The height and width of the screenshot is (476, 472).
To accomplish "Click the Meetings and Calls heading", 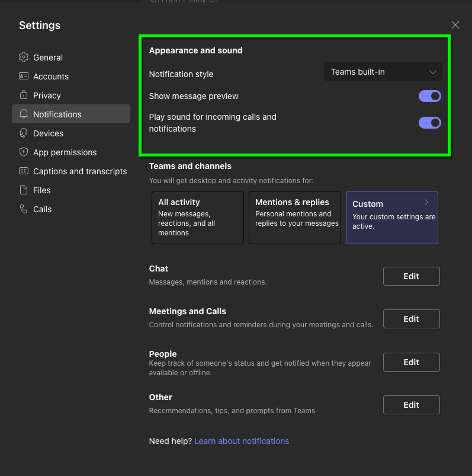I will [188, 311].
